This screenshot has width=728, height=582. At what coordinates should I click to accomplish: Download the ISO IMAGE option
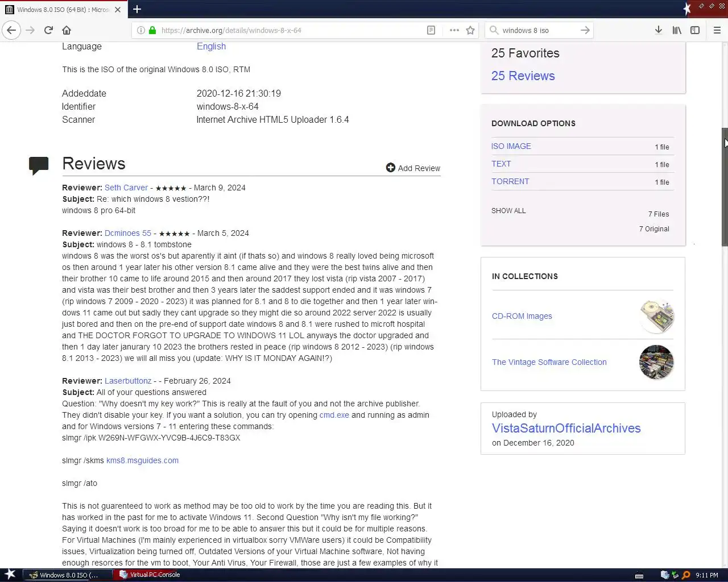click(511, 146)
